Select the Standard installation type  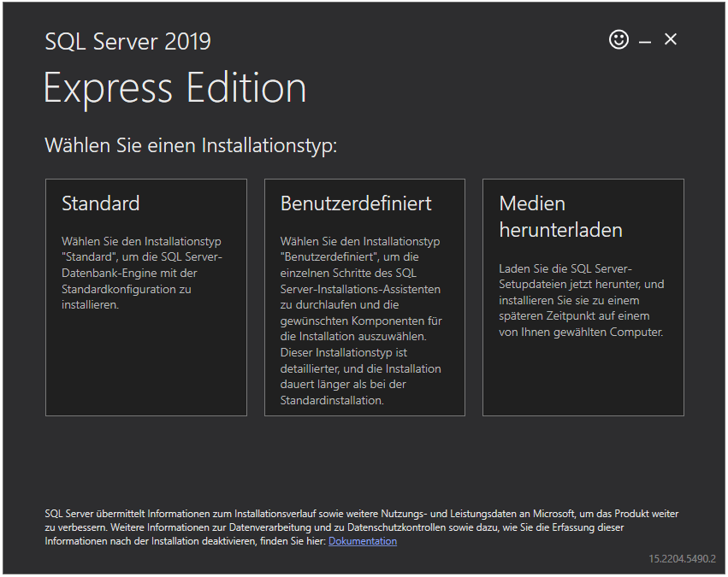[x=145, y=297]
